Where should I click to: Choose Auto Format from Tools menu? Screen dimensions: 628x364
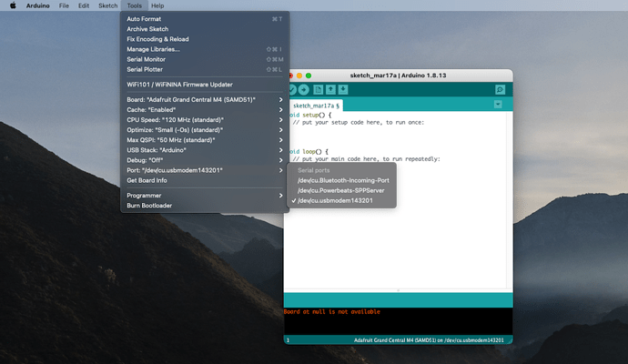[205, 19]
